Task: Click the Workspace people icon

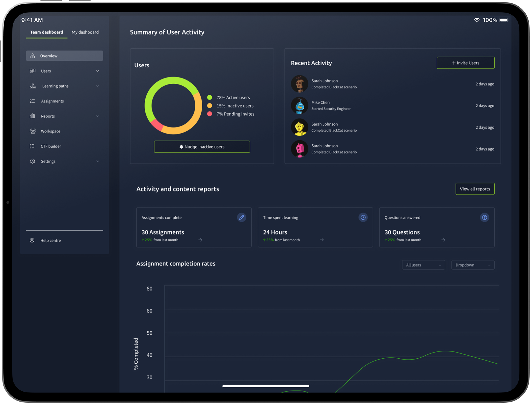Action: tap(33, 131)
